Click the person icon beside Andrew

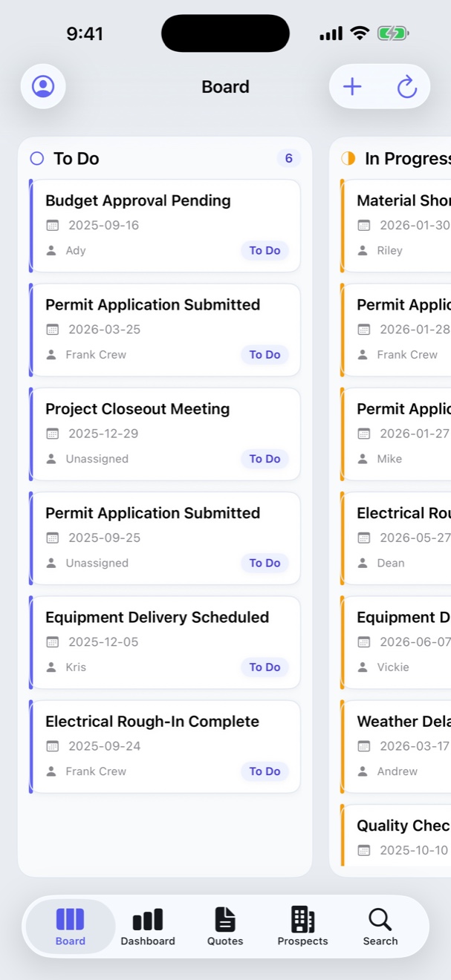363,771
